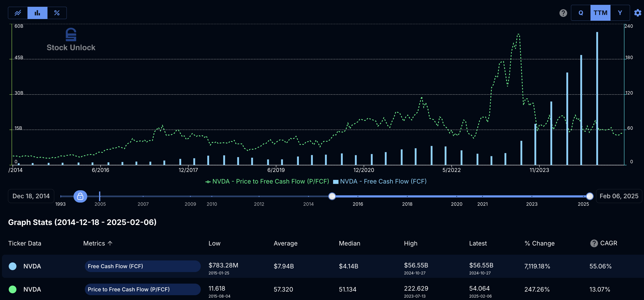Image resolution: width=644 pixels, height=300 pixels.
Task: Switch to the line chart view icon
Action: pos(18,13)
